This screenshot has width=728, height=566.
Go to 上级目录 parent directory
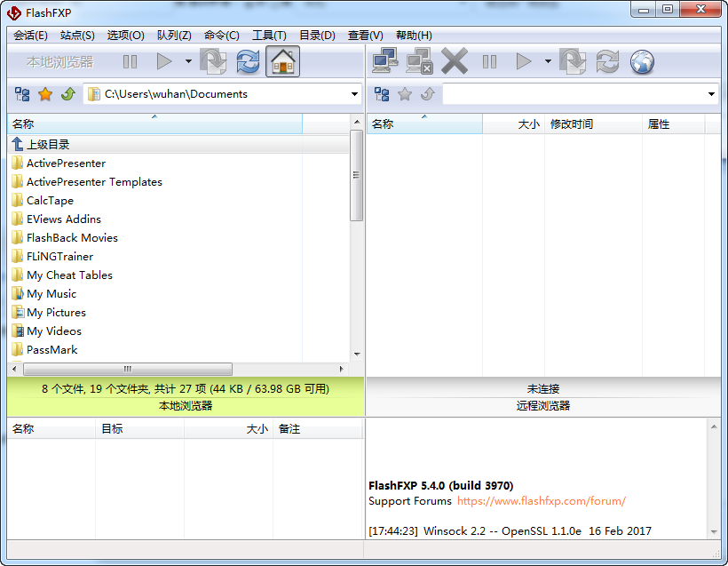(48, 144)
